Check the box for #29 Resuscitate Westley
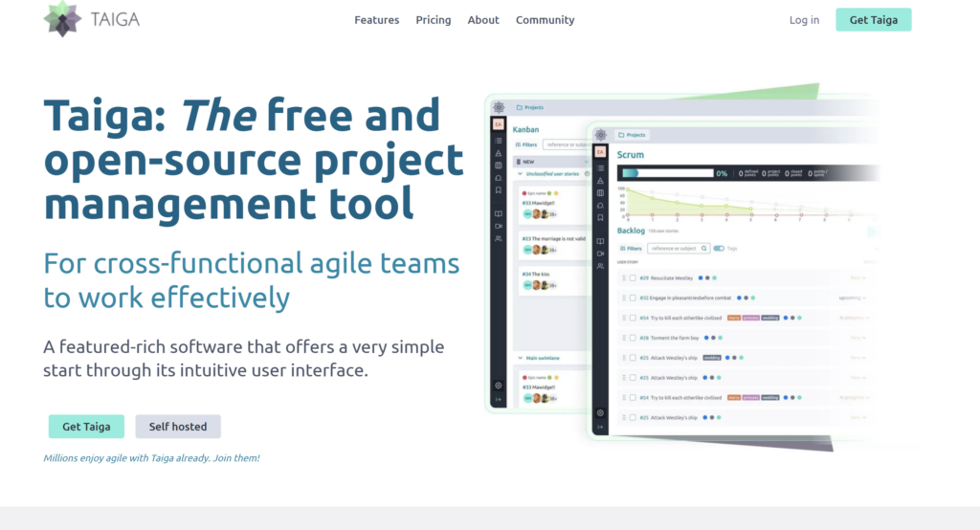Viewport: 980px width, 530px height. (x=633, y=277)
